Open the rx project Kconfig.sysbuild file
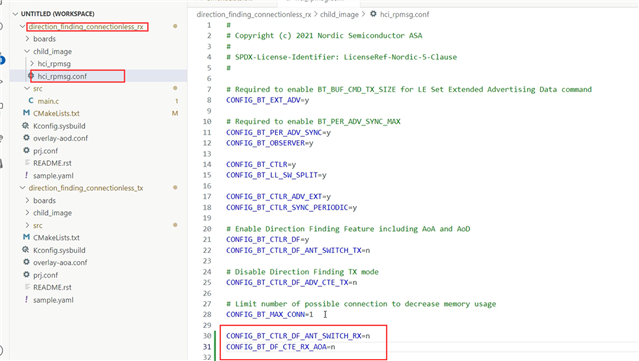This screenshot has height=361, width=639. pyautogui.click(x=59, y=126)
